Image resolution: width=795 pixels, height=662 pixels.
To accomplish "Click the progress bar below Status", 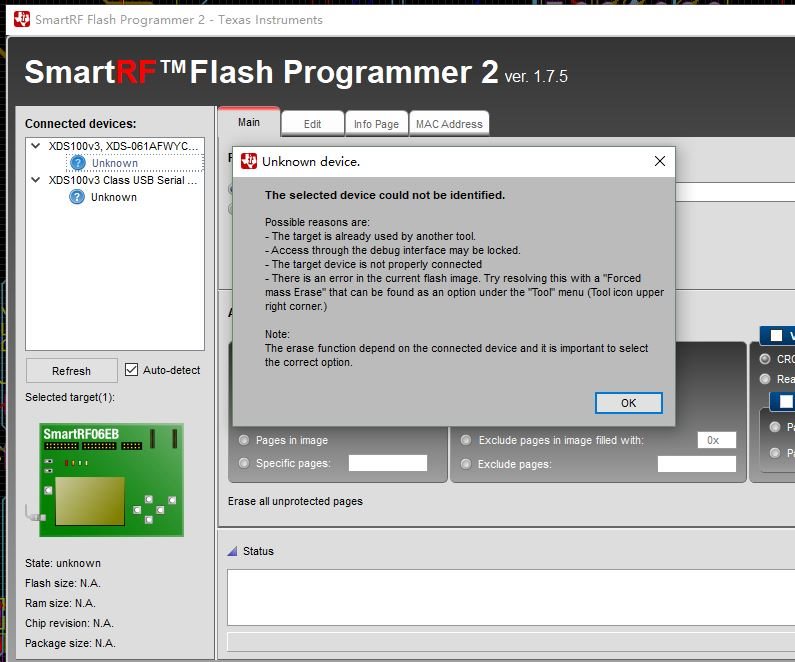I will point(511,642).
